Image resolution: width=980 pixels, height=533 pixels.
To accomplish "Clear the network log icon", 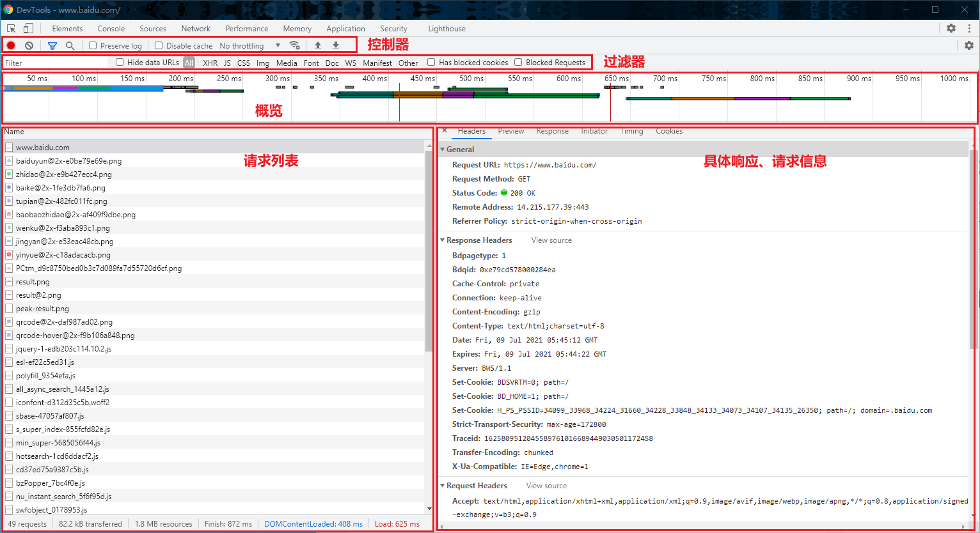I will pyautogui.click(x=29, y=45).
